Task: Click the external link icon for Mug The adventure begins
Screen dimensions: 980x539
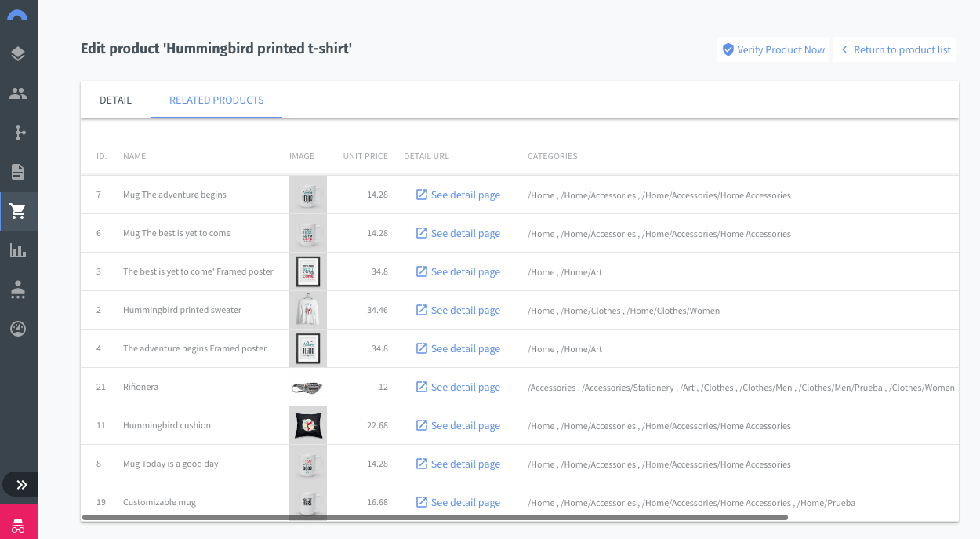Action: (x=421, y=195)
